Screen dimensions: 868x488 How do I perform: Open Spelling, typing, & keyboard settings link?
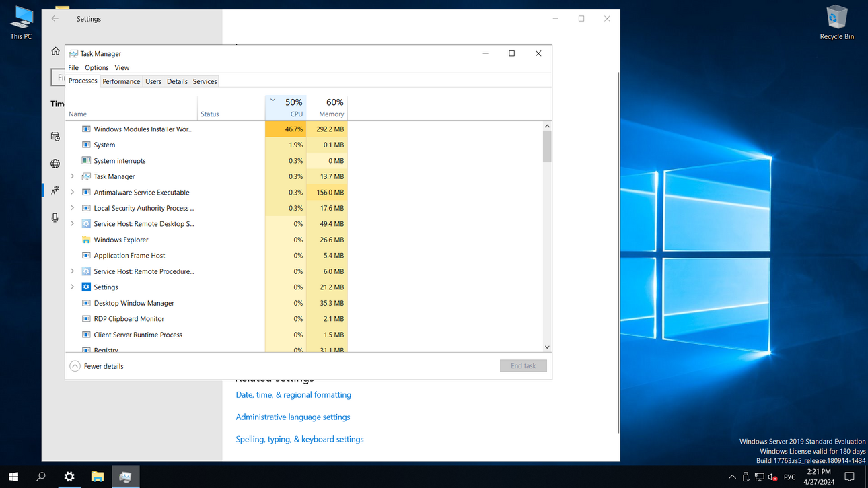coord(299,439)
